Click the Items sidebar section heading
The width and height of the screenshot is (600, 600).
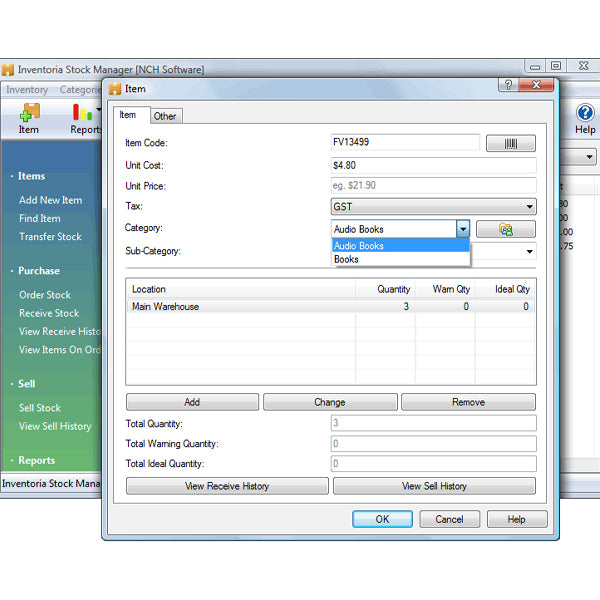(x=31, y=176)
